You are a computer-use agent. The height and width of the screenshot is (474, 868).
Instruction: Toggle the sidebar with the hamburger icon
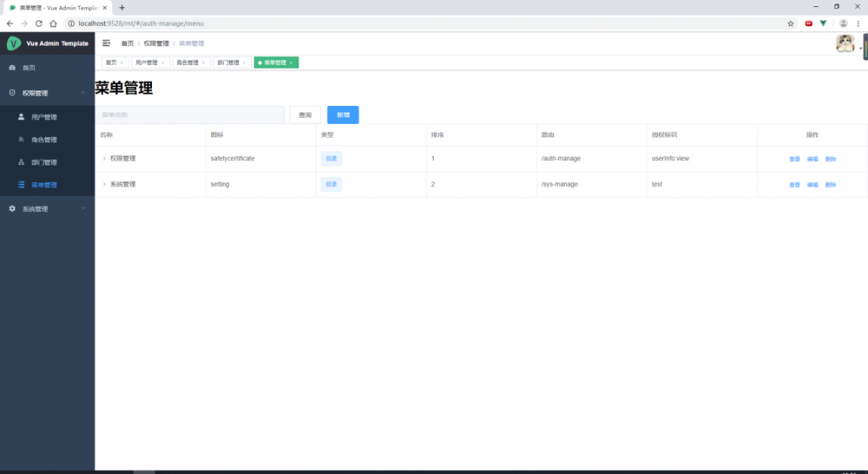(x=106, y=43)
